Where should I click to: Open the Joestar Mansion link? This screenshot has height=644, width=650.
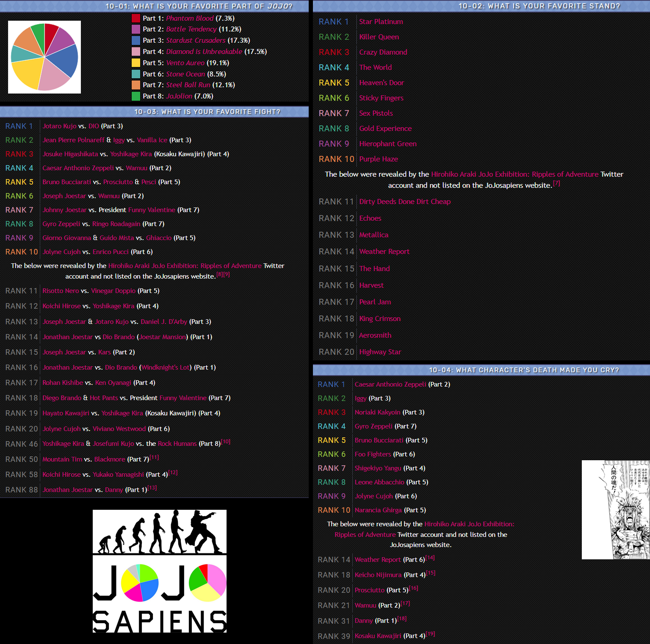point(163,337)
